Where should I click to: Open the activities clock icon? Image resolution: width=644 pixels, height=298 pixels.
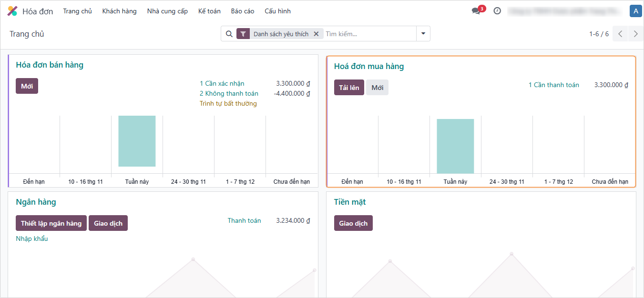pos(497,11)
